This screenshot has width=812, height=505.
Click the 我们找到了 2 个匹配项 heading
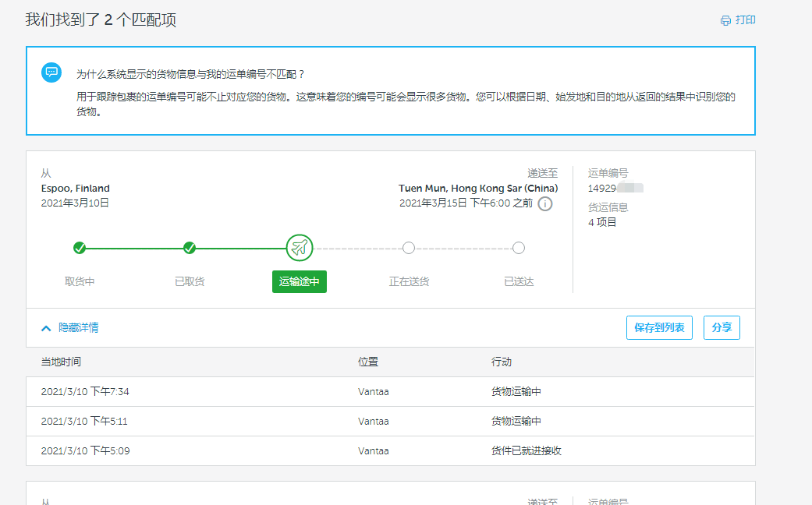[x=101, y=20]
